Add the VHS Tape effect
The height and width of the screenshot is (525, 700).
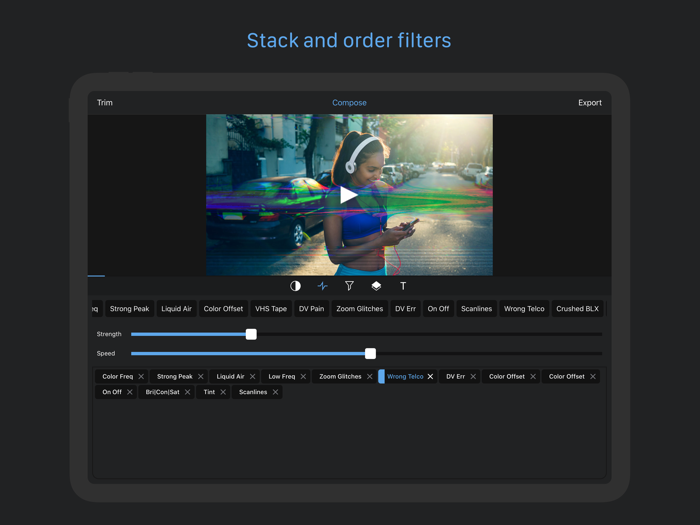(x=271, y=309)
